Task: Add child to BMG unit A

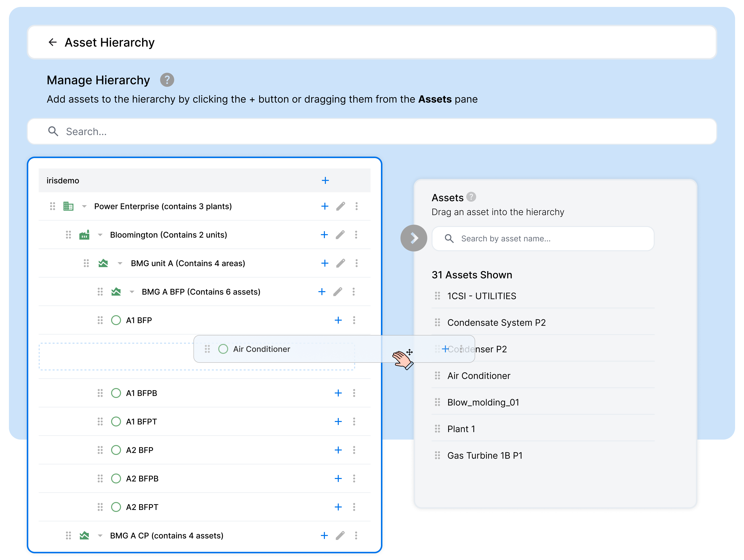Action: 325,263
